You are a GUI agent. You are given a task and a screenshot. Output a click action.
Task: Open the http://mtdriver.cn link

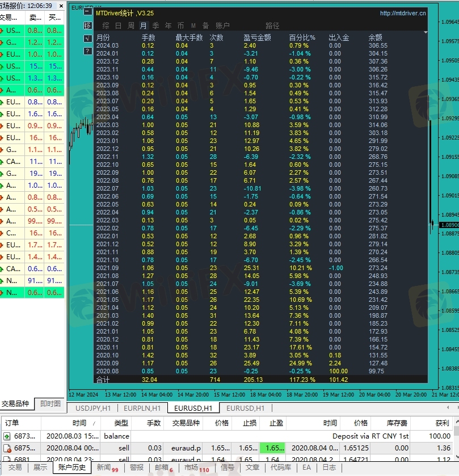click(x=403, y=13)
